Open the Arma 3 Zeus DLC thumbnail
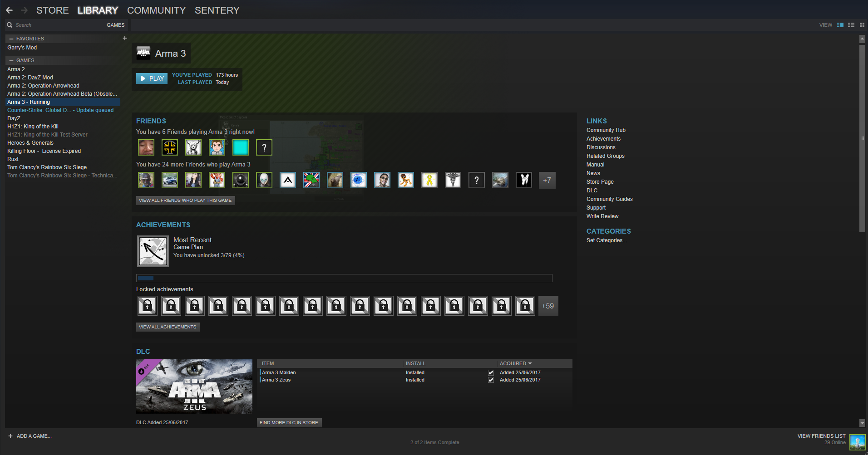This screenshot has height=455, width=868. point(194,387)
